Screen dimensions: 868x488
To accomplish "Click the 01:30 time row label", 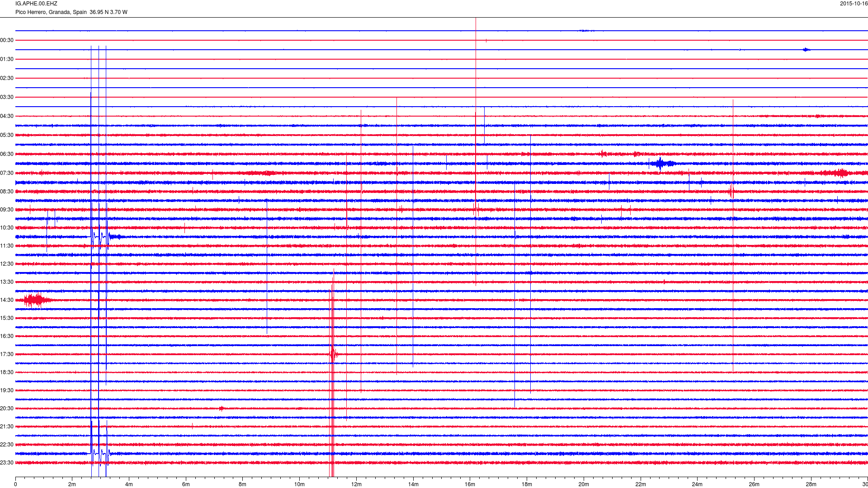I will tap(7, 59).
